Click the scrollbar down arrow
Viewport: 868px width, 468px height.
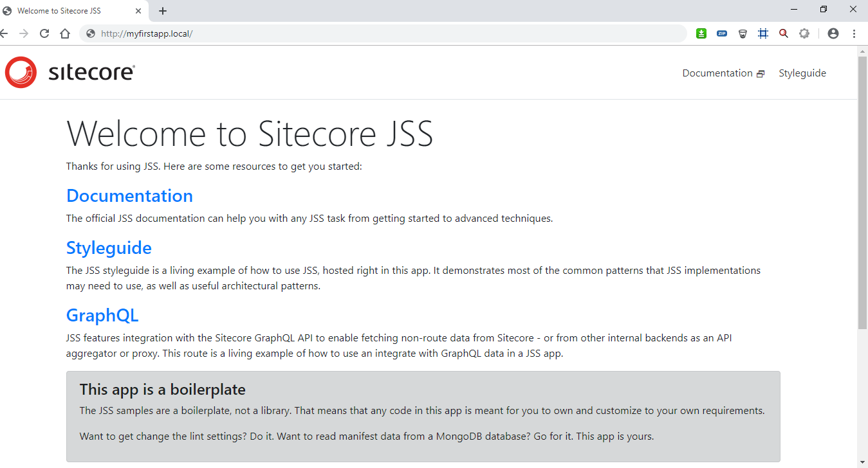[863, 462]
